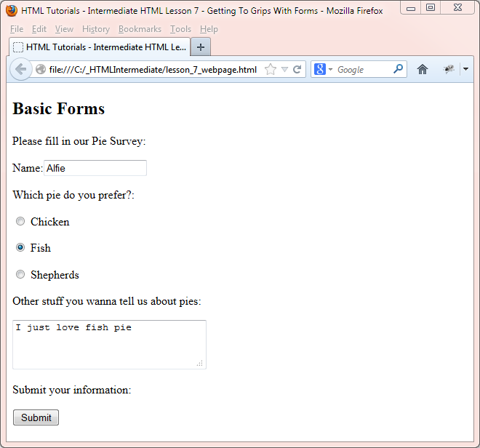Click the Basic Forms heading
Viewport: 480px width, 448px height.
pos(58,108)
